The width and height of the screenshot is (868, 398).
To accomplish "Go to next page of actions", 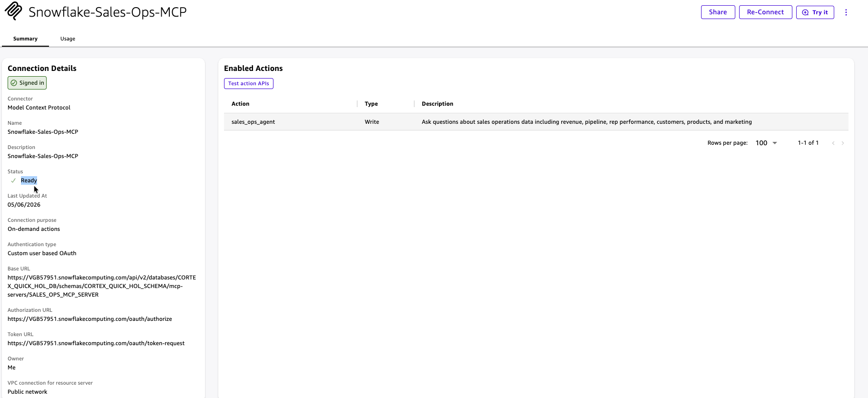I will 843,143.
